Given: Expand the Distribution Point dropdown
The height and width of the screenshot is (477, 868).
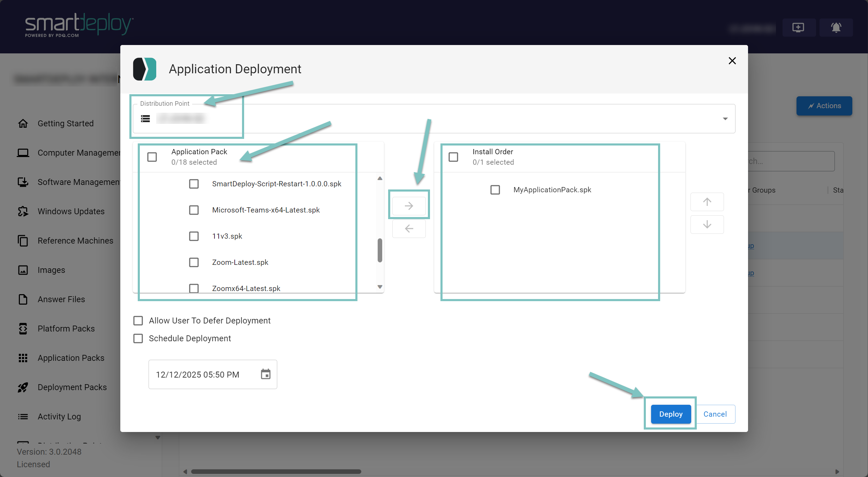Looking at the screenshot, I should 725,119.
